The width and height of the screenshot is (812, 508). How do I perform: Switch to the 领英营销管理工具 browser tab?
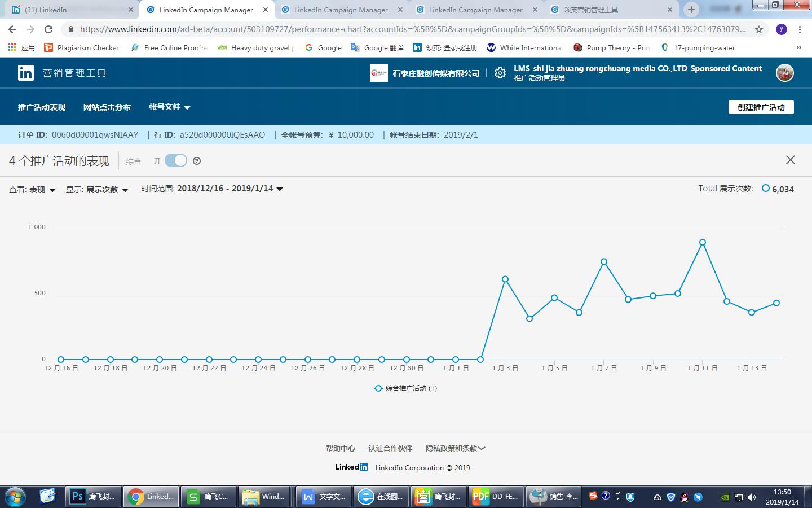(x=610, y=10)
